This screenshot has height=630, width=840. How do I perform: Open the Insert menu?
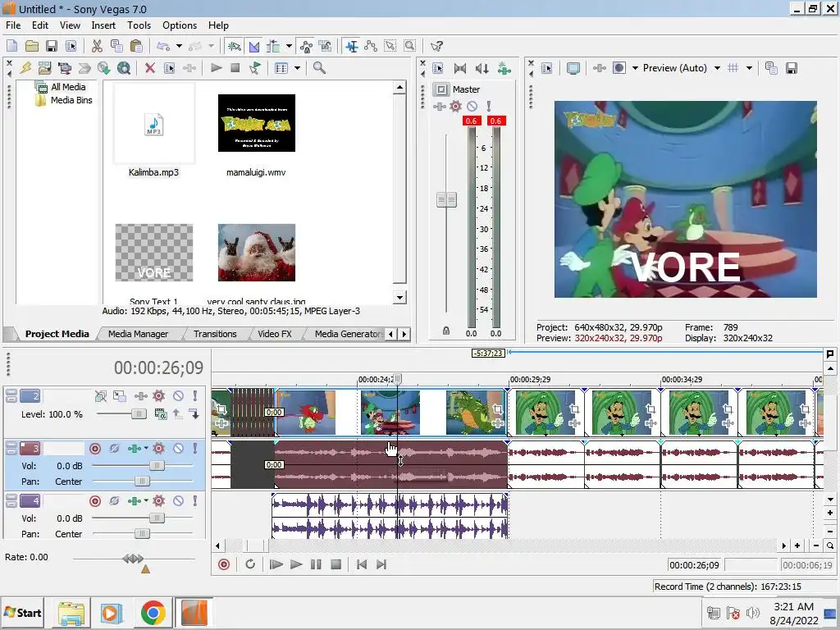click(x=103, y=25)
